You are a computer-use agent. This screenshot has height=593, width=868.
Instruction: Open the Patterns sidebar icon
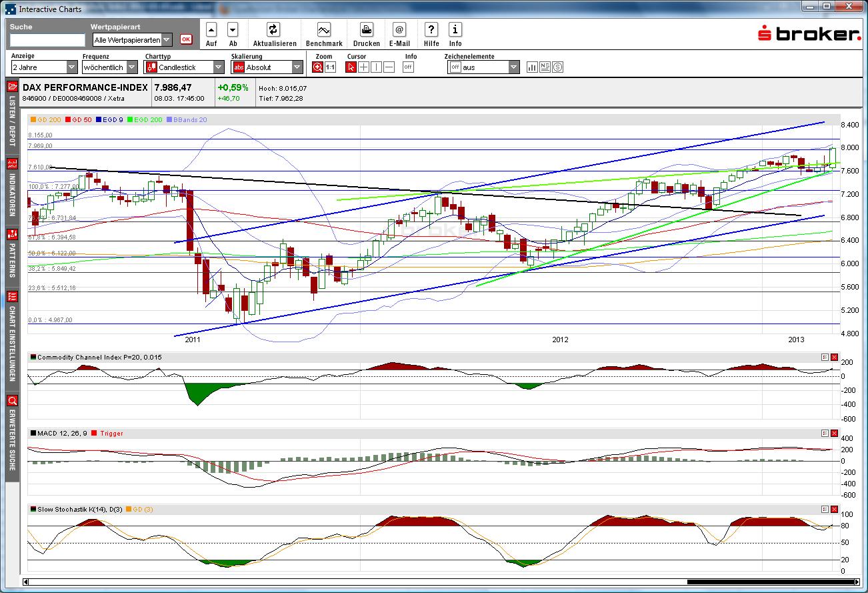tap(12, 235)
